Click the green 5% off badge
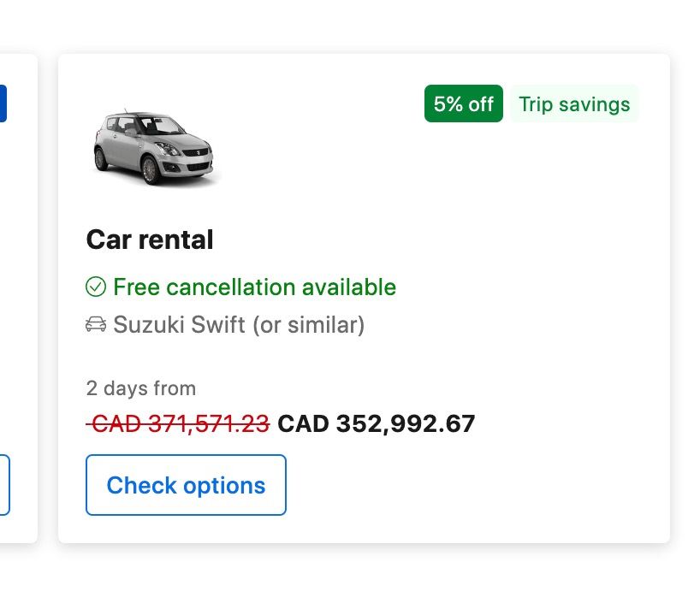Screen dimensions: 700x609 [463, 104]
